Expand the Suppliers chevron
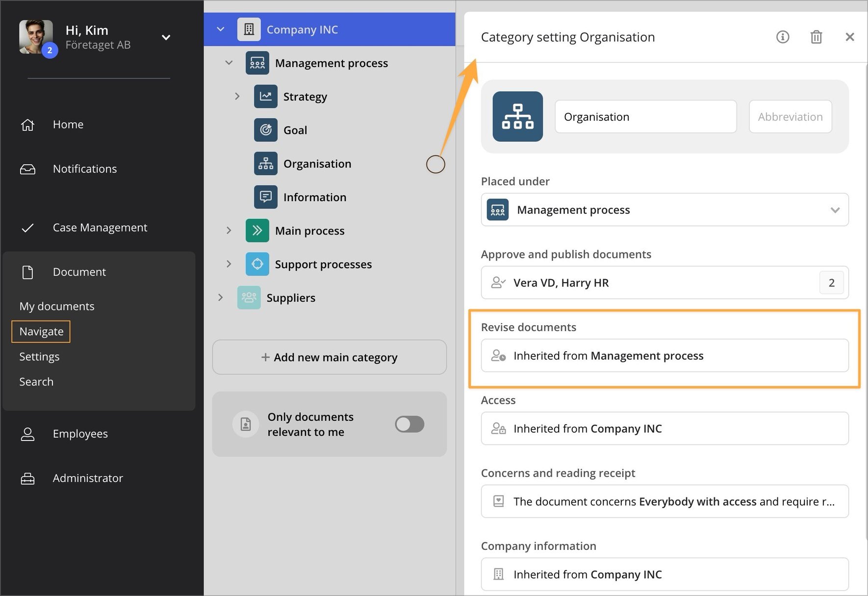 tap(220, 297)
